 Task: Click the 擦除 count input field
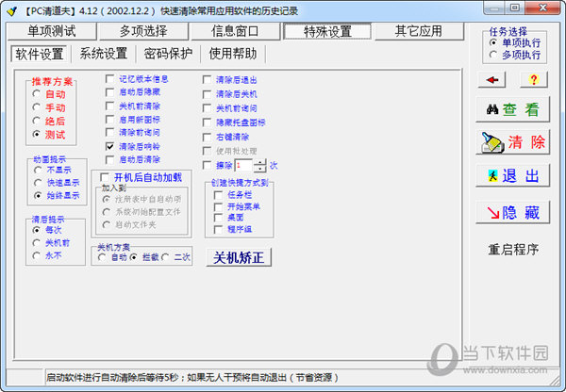(244, 166)
